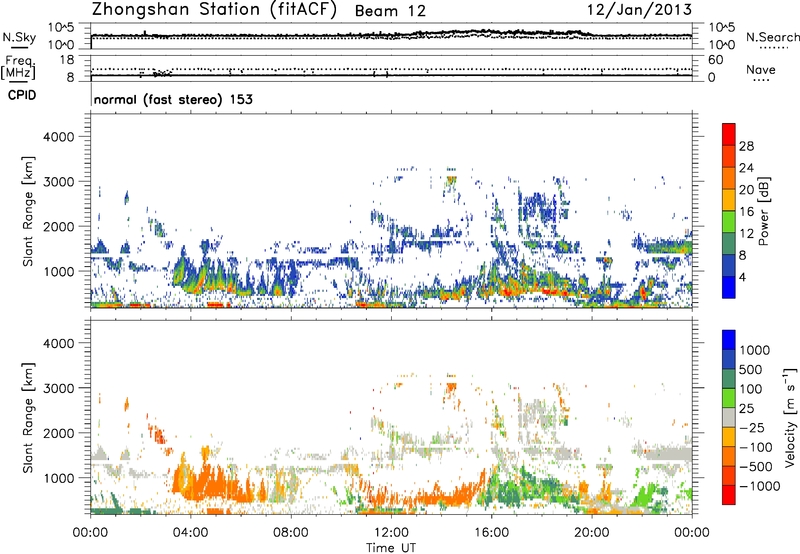Screen dimensions: 800x554
Task: Click the 08:00 time axis tick label
Action: point(291,533)
